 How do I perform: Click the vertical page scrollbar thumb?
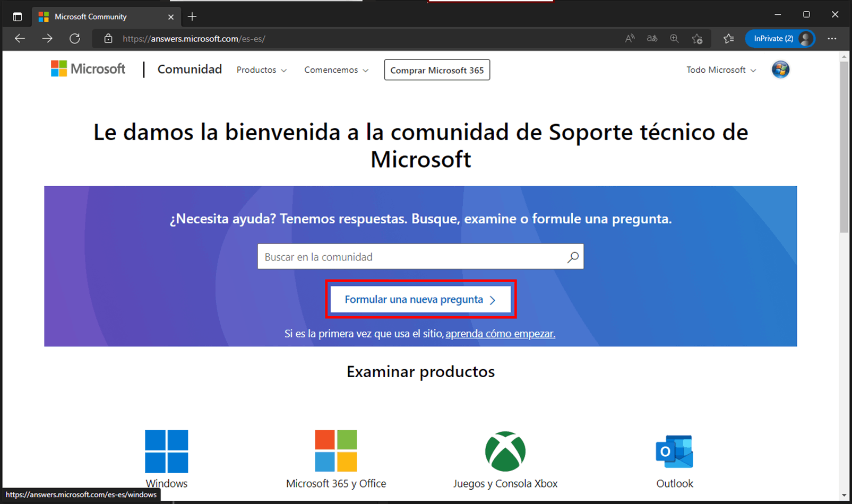pos(844,147)
